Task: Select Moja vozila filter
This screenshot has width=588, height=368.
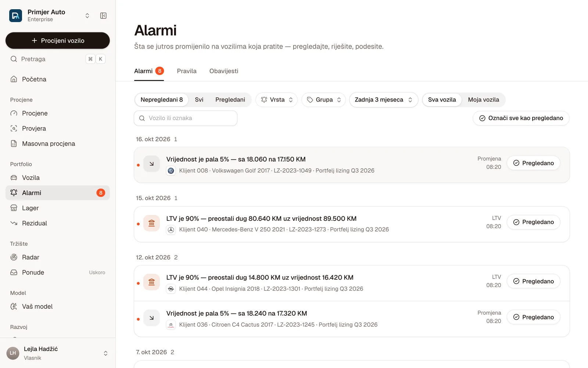Action: [x=483, y=100]
